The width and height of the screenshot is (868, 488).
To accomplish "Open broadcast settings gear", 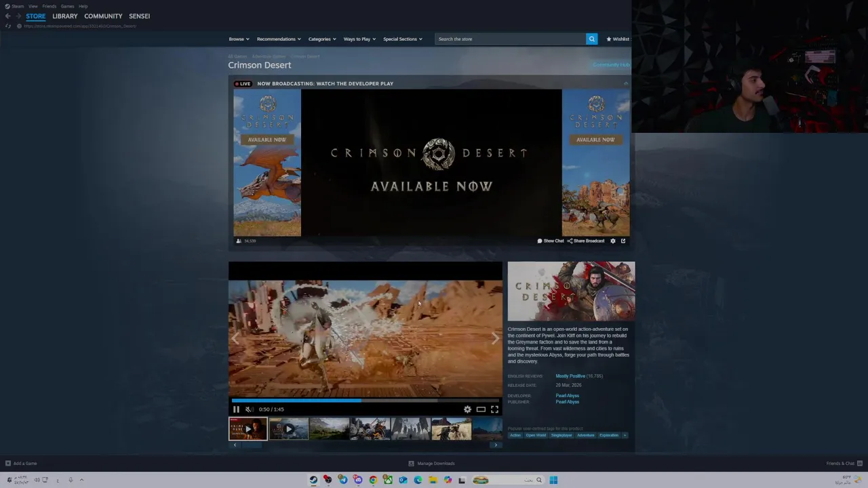I will click(613, 241).
